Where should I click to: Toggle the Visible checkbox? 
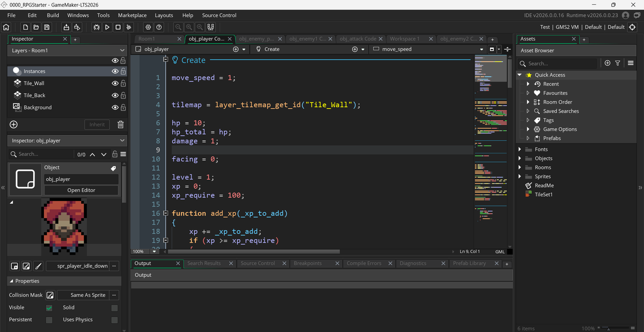pos(49,308)
